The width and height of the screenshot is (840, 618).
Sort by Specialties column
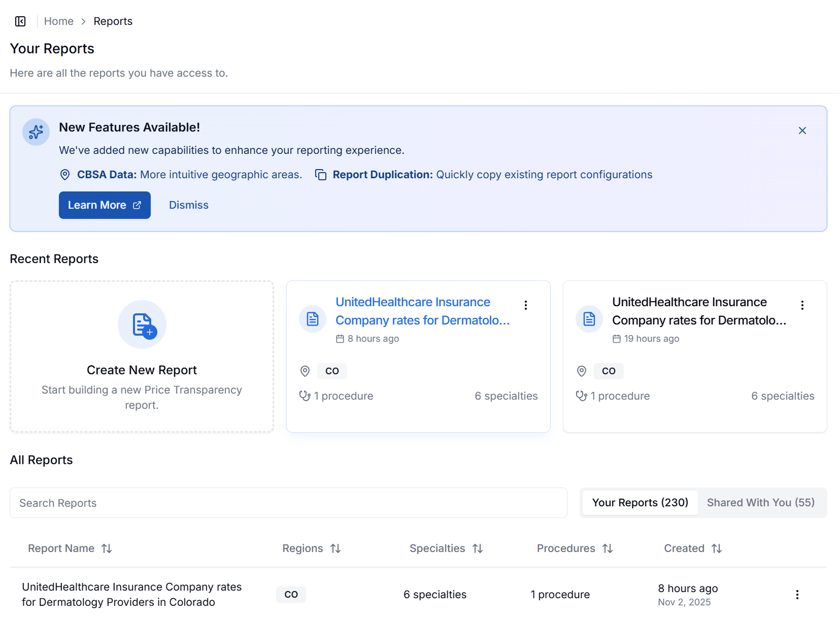coord(446,548)
